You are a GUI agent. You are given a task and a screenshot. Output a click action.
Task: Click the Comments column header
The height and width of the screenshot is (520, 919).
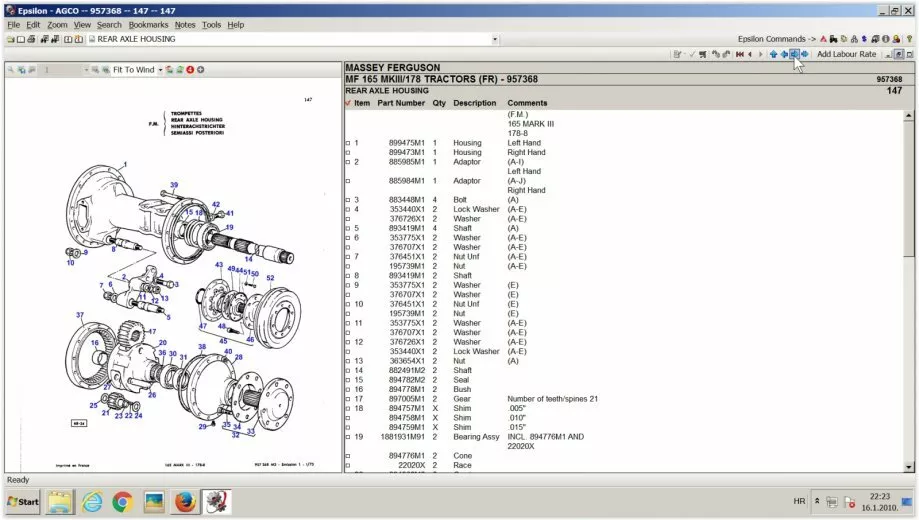[x=527, y=103]
